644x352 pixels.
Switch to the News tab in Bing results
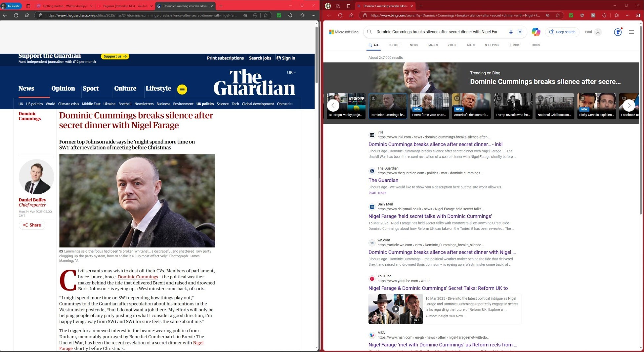(414, 45)
